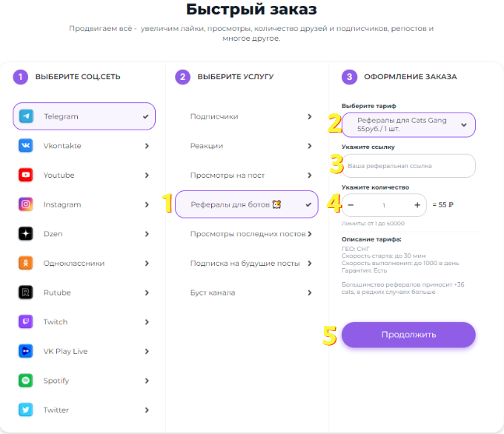Click the Ваша реферальная ссылка input field

(x=408, y=166)
